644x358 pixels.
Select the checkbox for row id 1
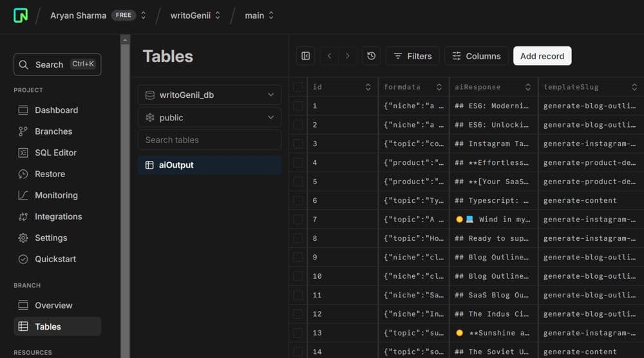298,106
